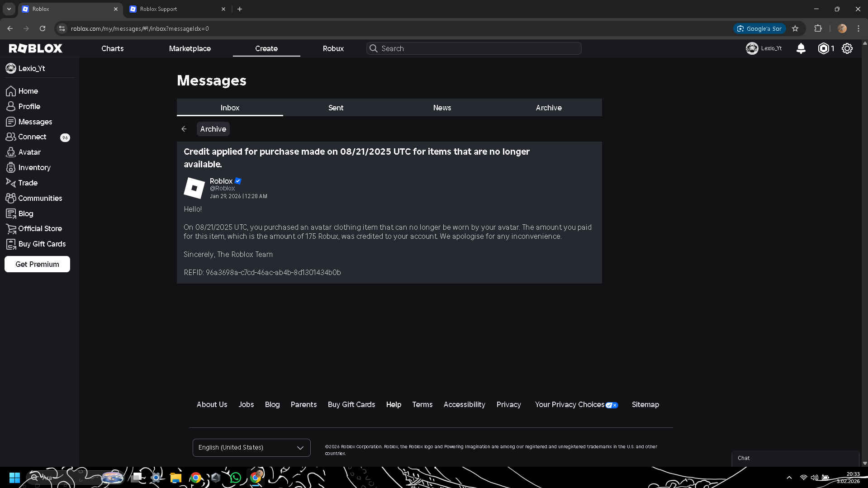This screenshot has height=488, width=868.
Task: Click the taskbar clock and date
Action: click(x=848, y=478)
